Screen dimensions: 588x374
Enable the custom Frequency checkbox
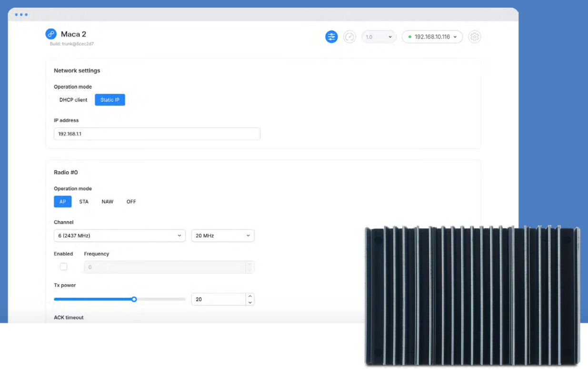click(x=63, y=267)
